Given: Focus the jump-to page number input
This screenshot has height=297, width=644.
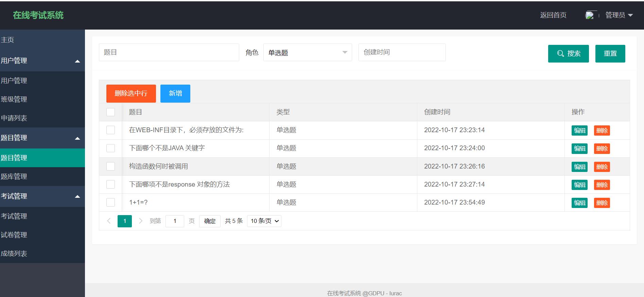Looking at the screenshot, I should pyautogui.click(x=175, y=221).
